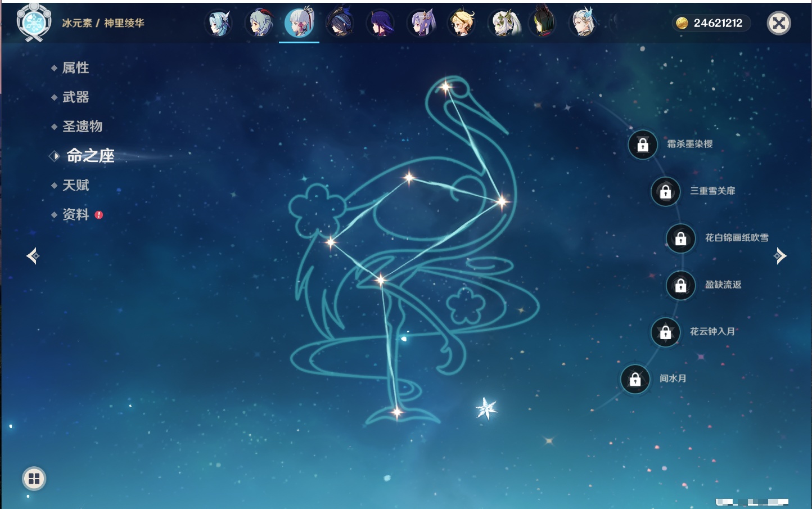Viewport: 812px width, 509px height.
Task: Open the locked 间水月 constellation node
Action: click(x=635, y=380)
